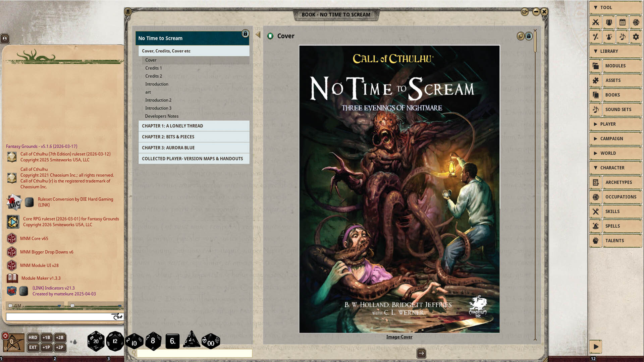644x362 pixels.
Task: Open the options gear in Tool panel
Action: (636, 37)
